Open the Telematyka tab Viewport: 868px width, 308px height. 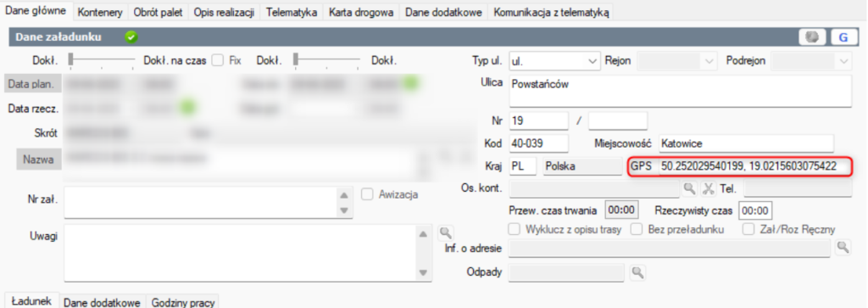click(x=292, y=13)
